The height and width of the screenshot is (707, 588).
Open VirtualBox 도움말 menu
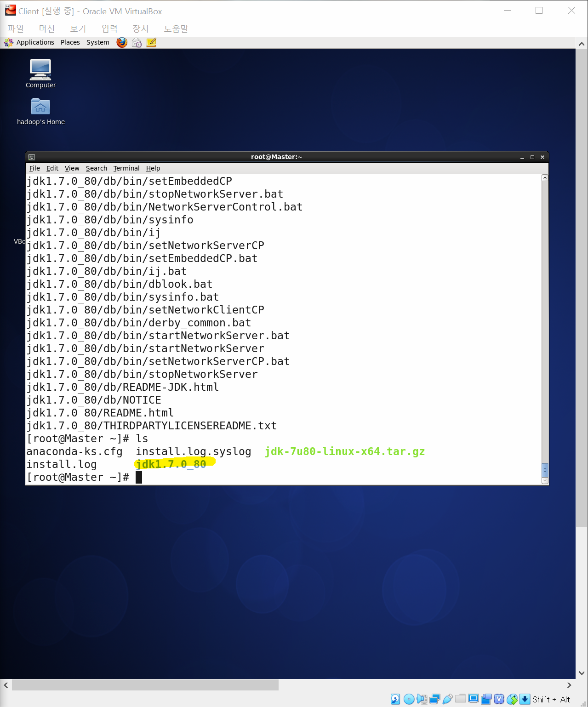pos(176,29)
